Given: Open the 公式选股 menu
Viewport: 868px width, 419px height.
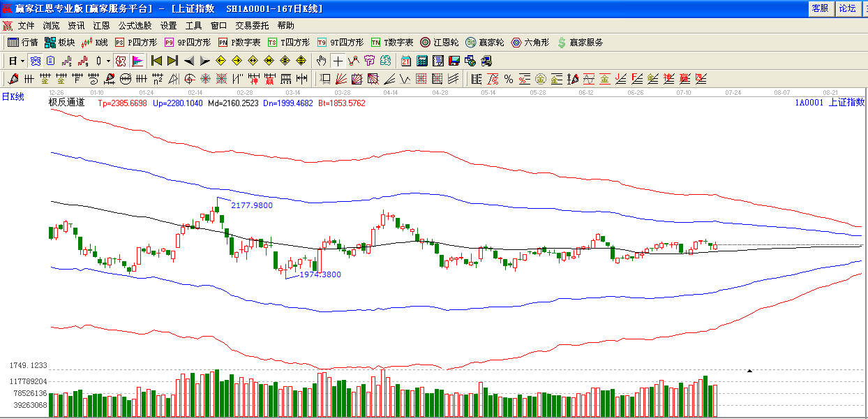Looking at the screenshot, I should (135, 25).
